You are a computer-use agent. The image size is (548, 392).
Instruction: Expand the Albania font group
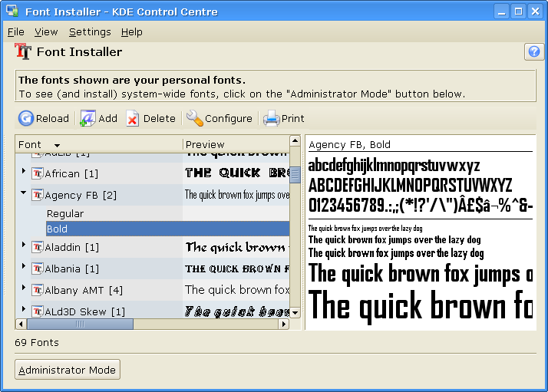[x=24, y=266]
